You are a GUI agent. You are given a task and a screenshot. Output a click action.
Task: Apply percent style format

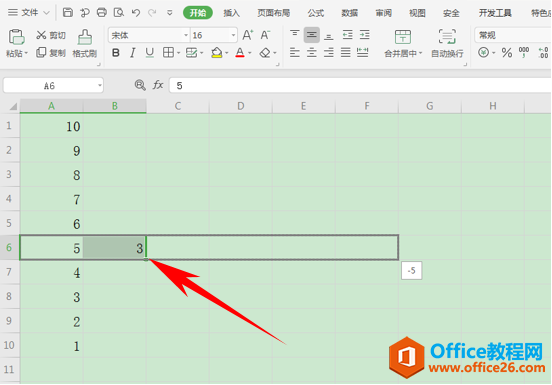point(507,53)
